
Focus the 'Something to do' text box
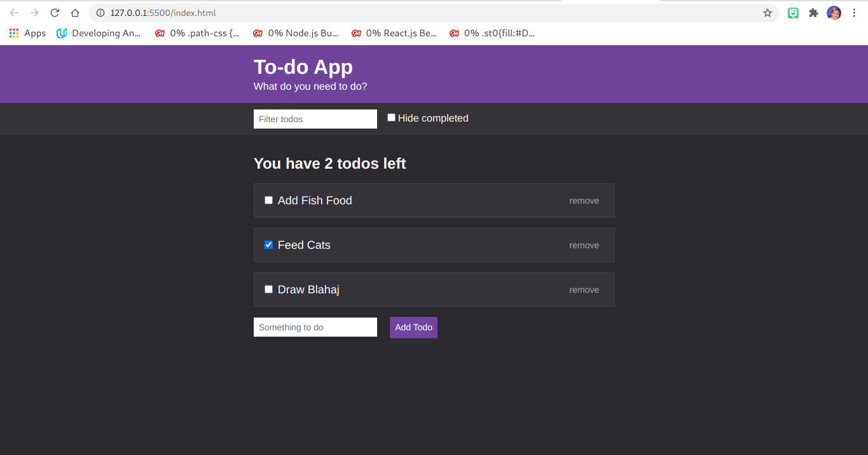(315, 326)
